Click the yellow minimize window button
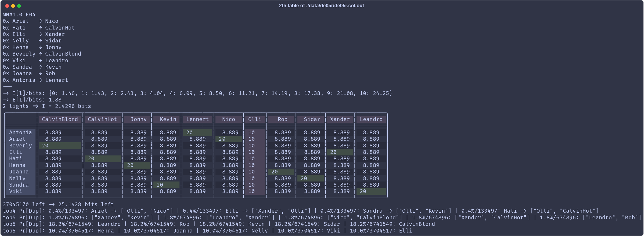This screenshot has height=236, width=644. coord(13,6)
